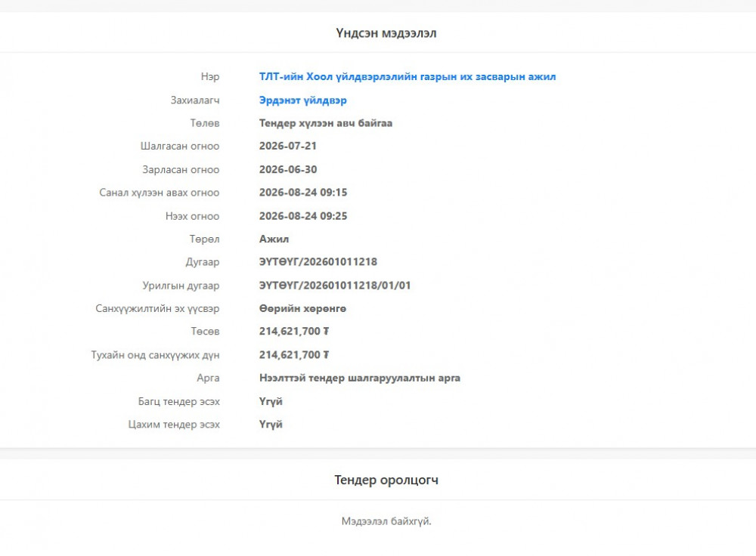Click the checked date 2026-07-21

pos(288,146)
